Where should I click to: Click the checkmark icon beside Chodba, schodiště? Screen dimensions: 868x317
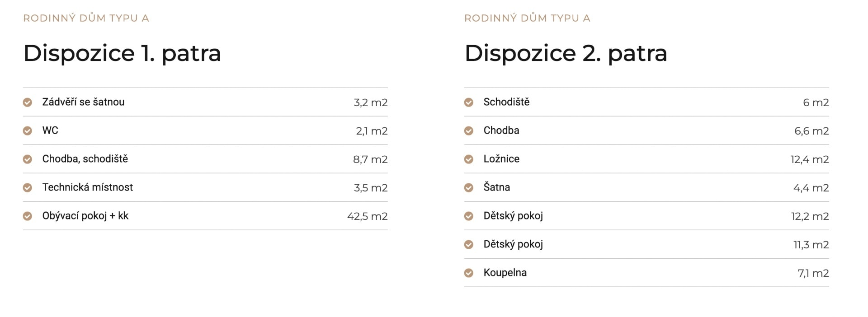pyautogui.click(x=28, y=159)
